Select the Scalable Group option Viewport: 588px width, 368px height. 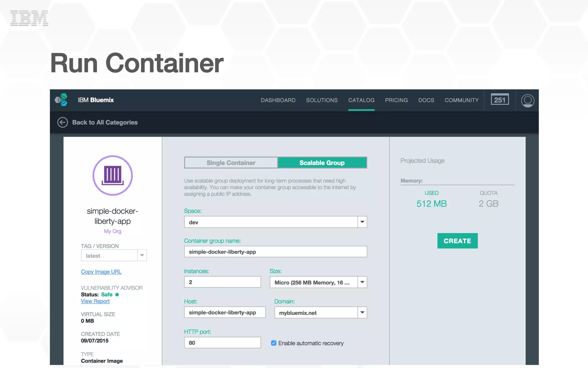click(322, 163)
